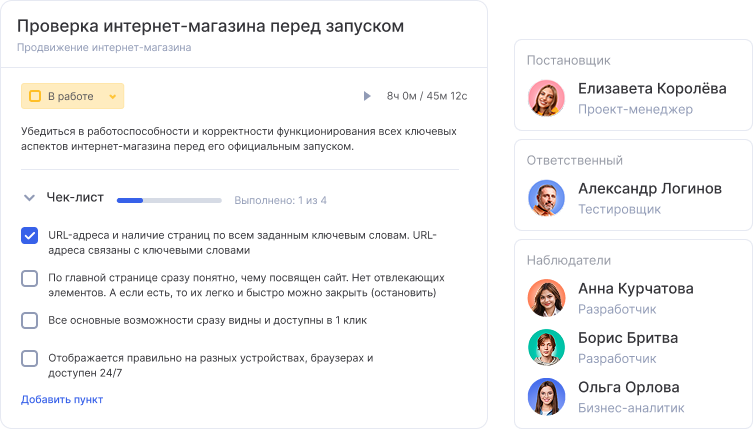Click the checklist progress bar

click(169, 200)
